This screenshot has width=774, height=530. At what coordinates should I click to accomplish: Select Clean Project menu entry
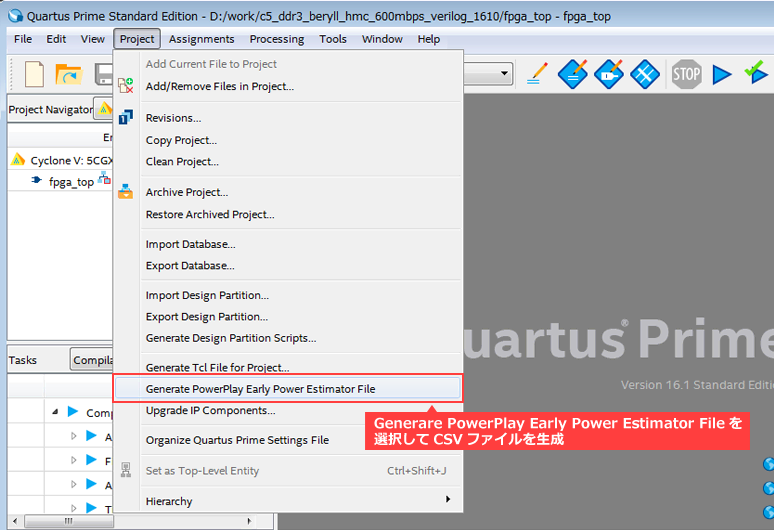(288, 161)
